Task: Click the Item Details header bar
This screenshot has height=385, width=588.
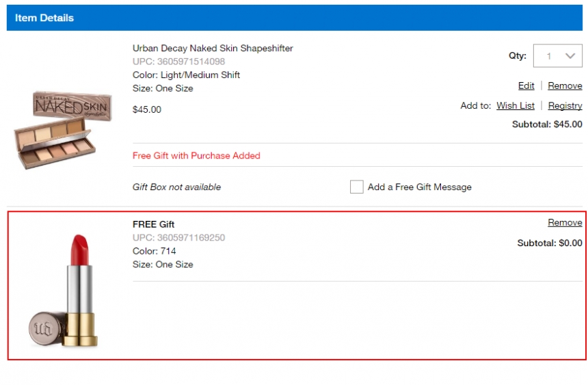Action: (x=295, y=18)
